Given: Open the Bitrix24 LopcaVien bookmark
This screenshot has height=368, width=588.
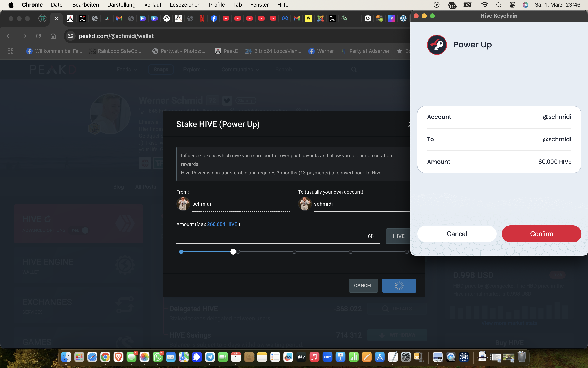Looking at the screenshot, I should (273, 51).
